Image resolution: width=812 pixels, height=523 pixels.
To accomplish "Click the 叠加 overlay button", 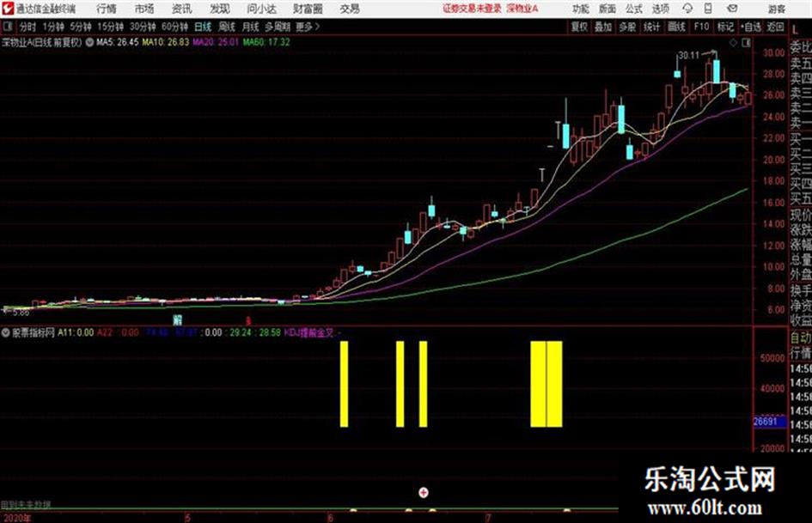I will [x=603, y=27].
